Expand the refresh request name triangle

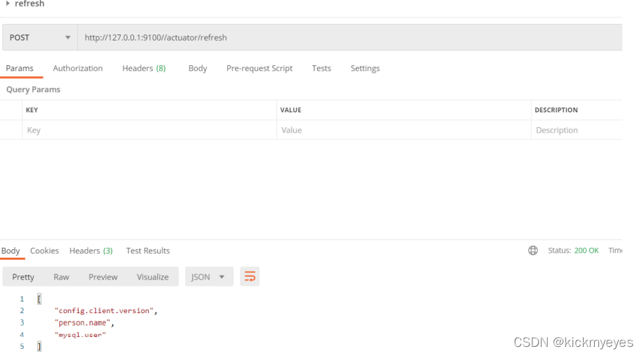click(8, 4)
